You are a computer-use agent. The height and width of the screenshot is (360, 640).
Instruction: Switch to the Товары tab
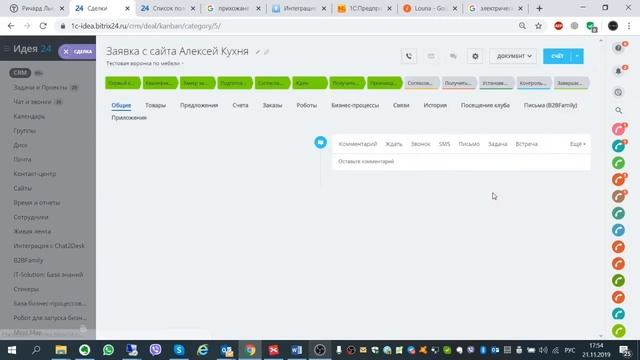coord(156,105)
